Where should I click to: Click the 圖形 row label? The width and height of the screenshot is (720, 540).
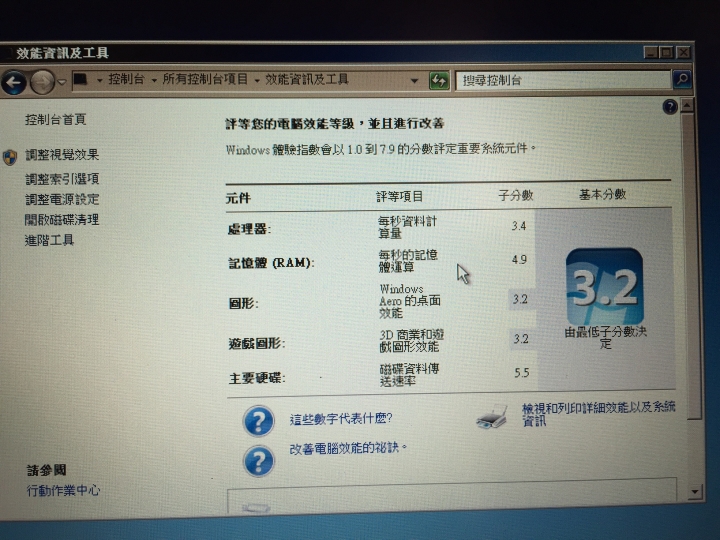coord(243,304)
